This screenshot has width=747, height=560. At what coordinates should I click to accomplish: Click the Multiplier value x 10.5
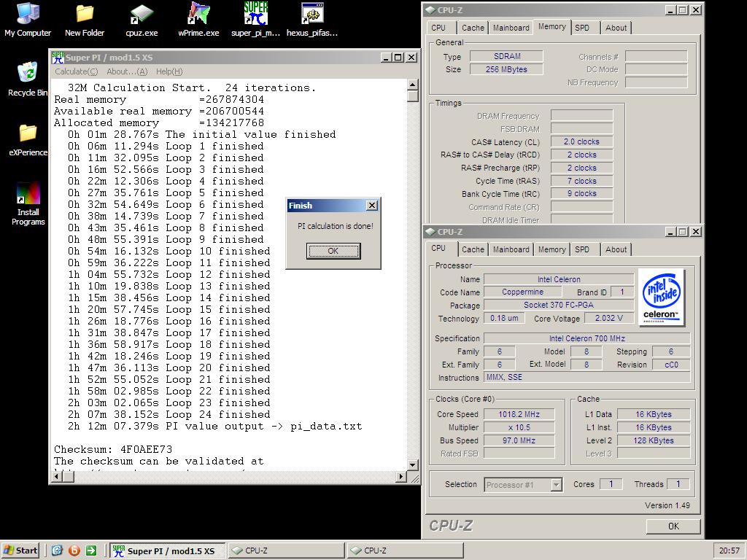pyautogui.click(x=519, y=427)
